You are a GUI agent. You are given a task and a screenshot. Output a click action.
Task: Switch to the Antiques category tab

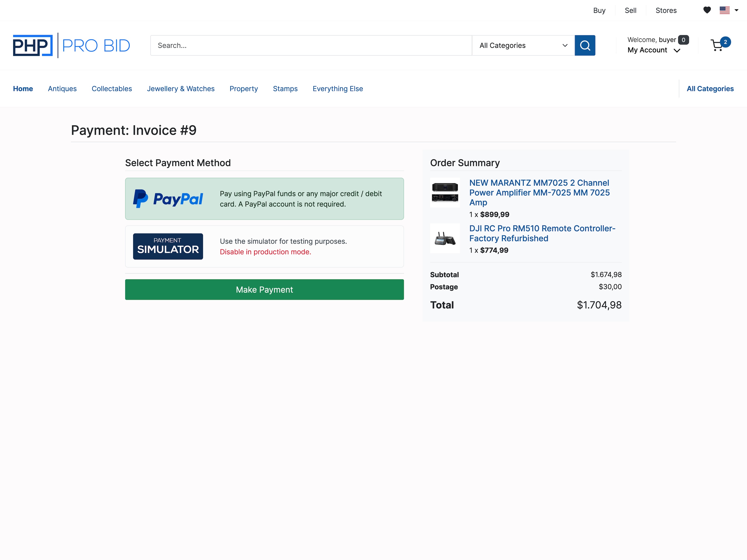62,88
